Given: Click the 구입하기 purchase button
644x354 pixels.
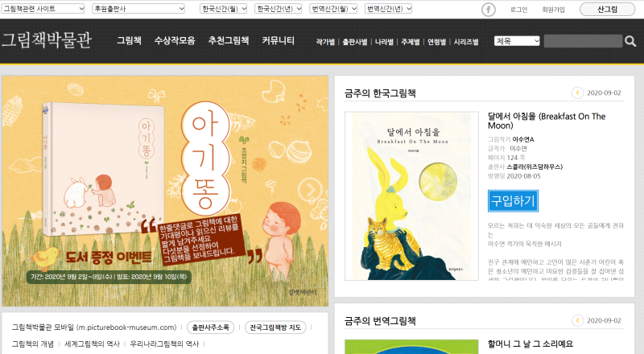Looking at the screenshot, I should [513, 201].
